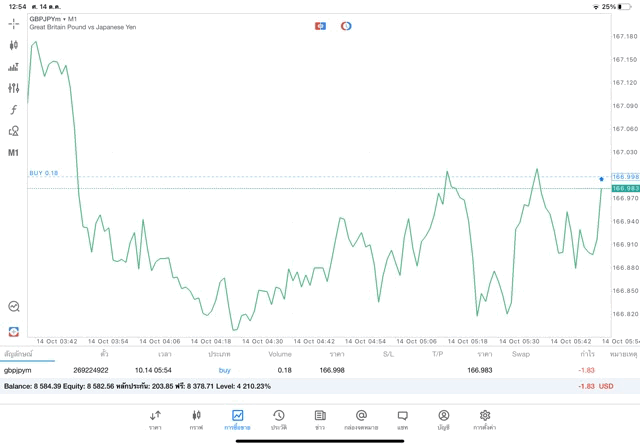640x447 pixels.
Task: Switch to the ราคา quotes tab
Action: tap(155, 420)
